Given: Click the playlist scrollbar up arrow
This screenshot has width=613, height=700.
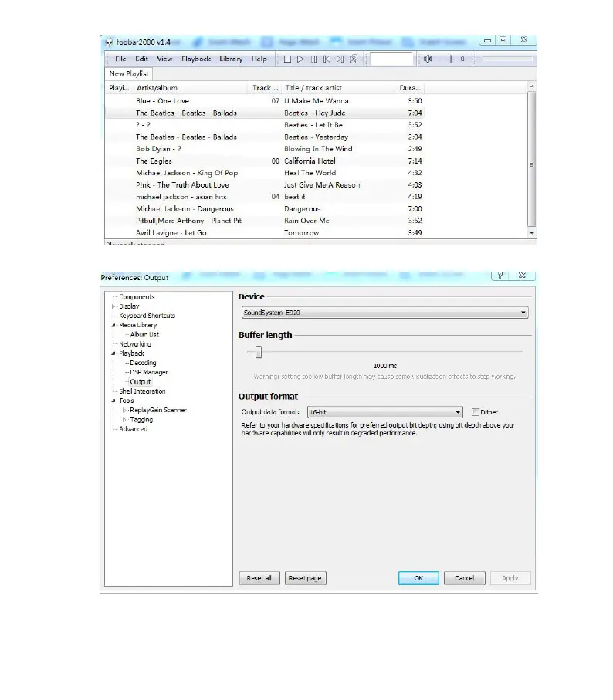Looking at the screenshot, I should tap(532, 86).
